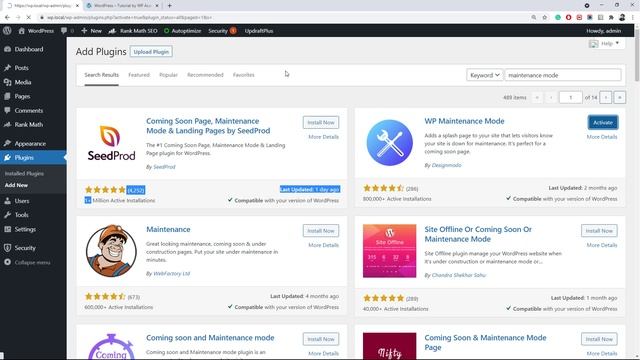Install the SeedProd Coming Soon plugin
The image size is (640, 360).
(x=321, y=122)
